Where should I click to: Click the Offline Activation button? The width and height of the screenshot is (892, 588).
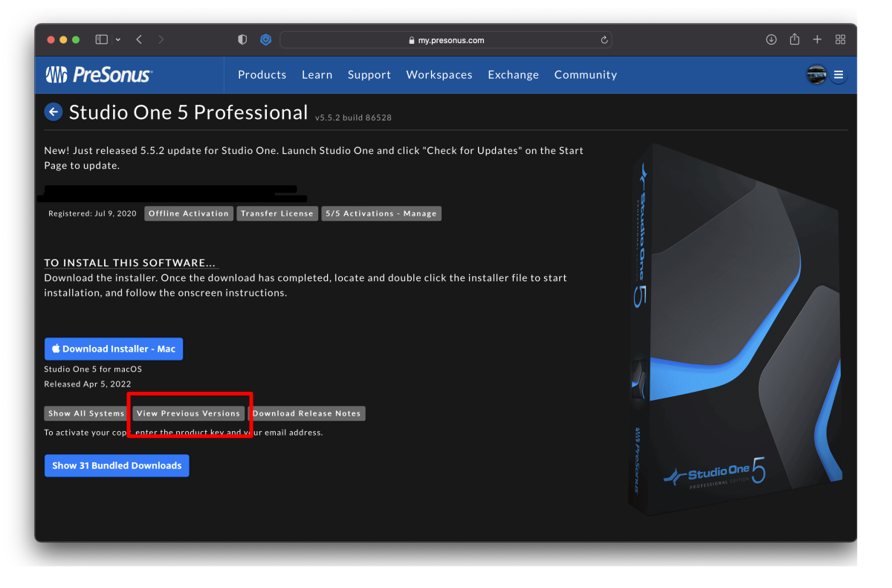click(x=189, y=213)
